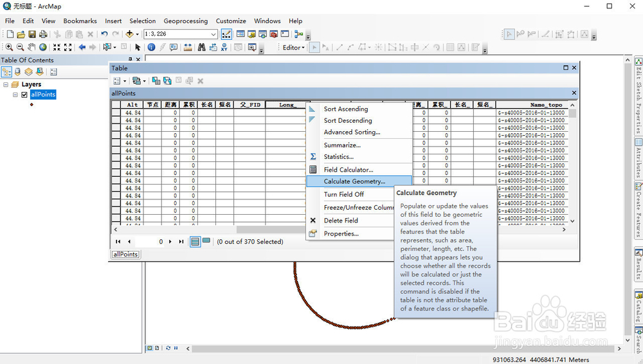Open the Python window icon

285,34
